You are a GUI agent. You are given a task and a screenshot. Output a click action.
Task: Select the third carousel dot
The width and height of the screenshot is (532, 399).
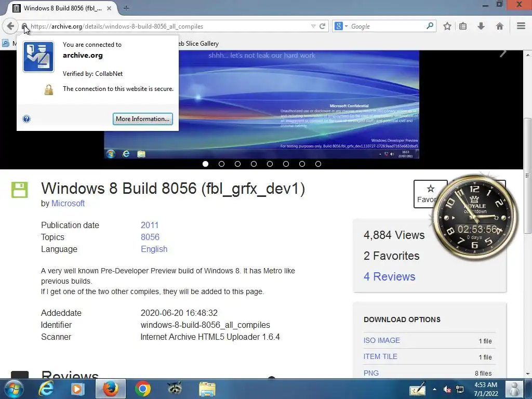click(237, 164)
